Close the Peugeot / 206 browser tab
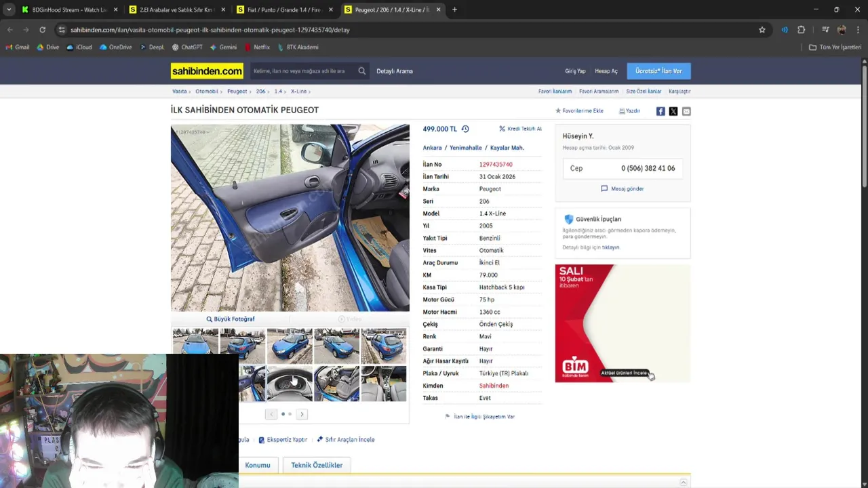This screenshot has height=488, width=868. pos(439,9)
